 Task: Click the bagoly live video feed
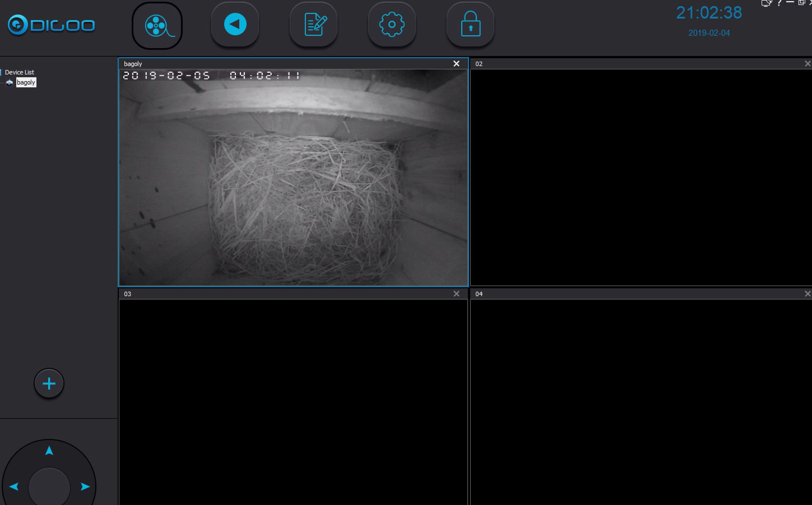pos(294,177)
